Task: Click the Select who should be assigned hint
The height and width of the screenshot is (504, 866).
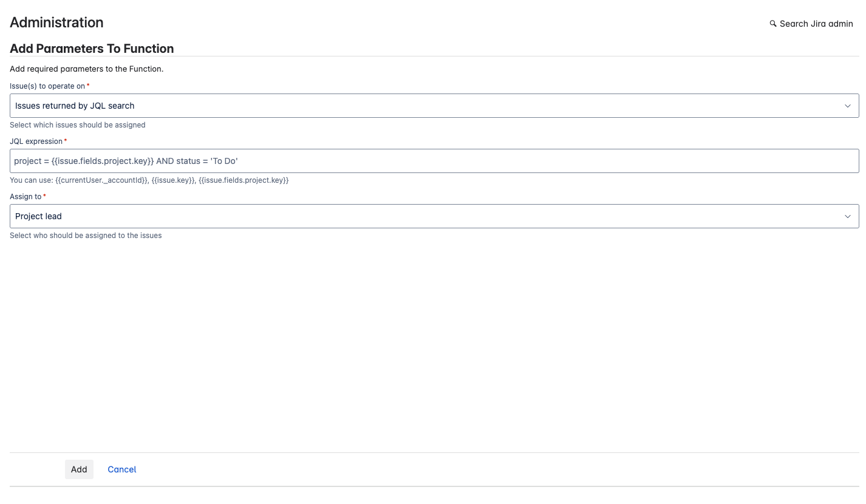Action: [85, 235]
